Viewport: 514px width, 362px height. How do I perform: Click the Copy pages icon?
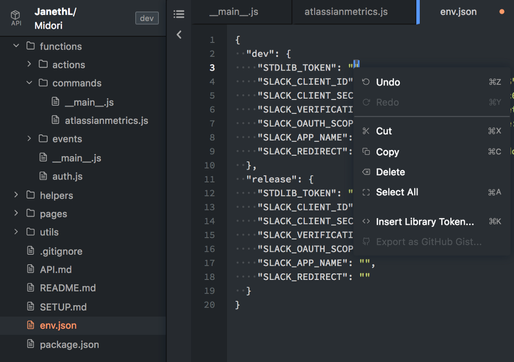point(366,151)
